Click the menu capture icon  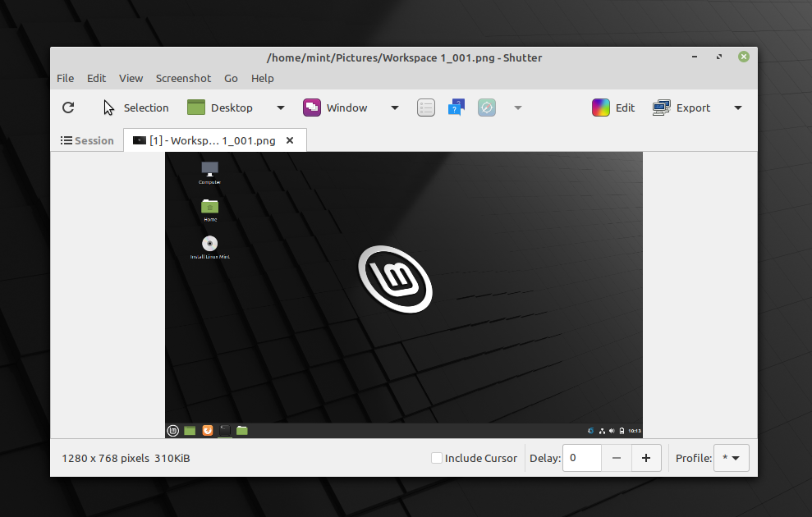[425, 108]
